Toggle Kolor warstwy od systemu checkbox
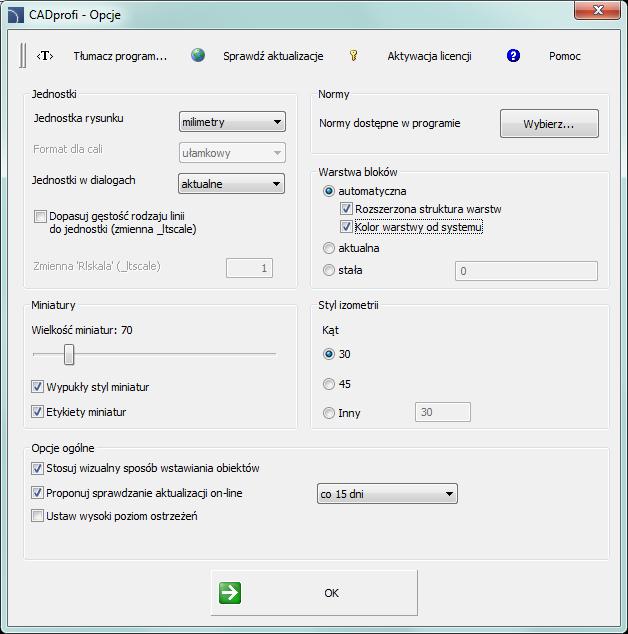 coord(346,226)
